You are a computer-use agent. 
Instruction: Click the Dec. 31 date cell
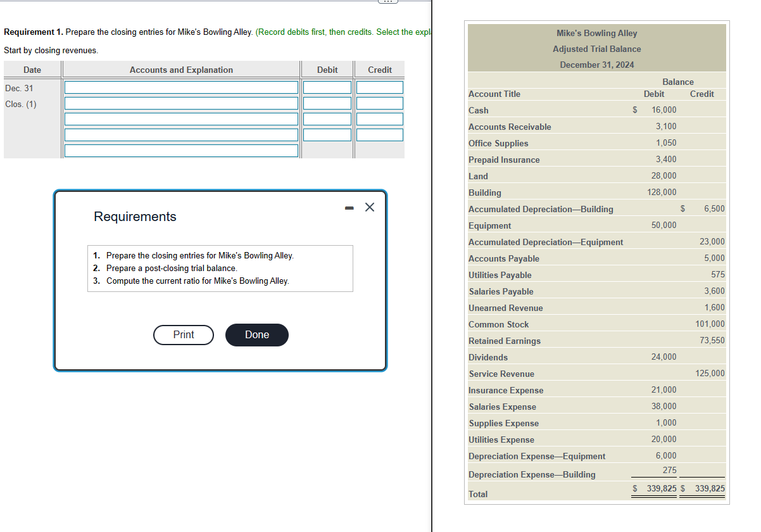[19, 88]
